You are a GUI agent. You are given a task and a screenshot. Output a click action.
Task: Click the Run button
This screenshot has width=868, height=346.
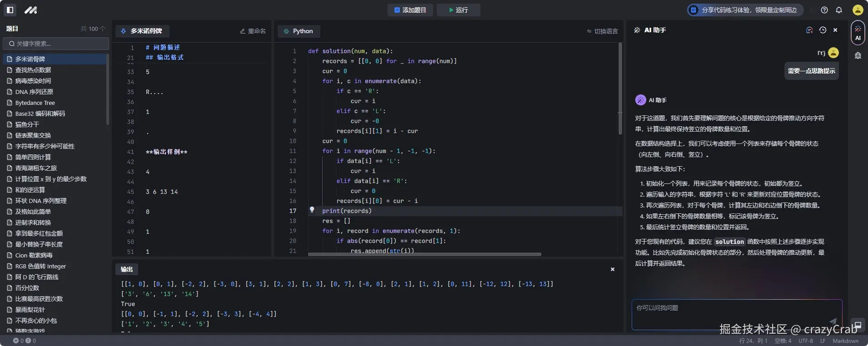point(458,10)
